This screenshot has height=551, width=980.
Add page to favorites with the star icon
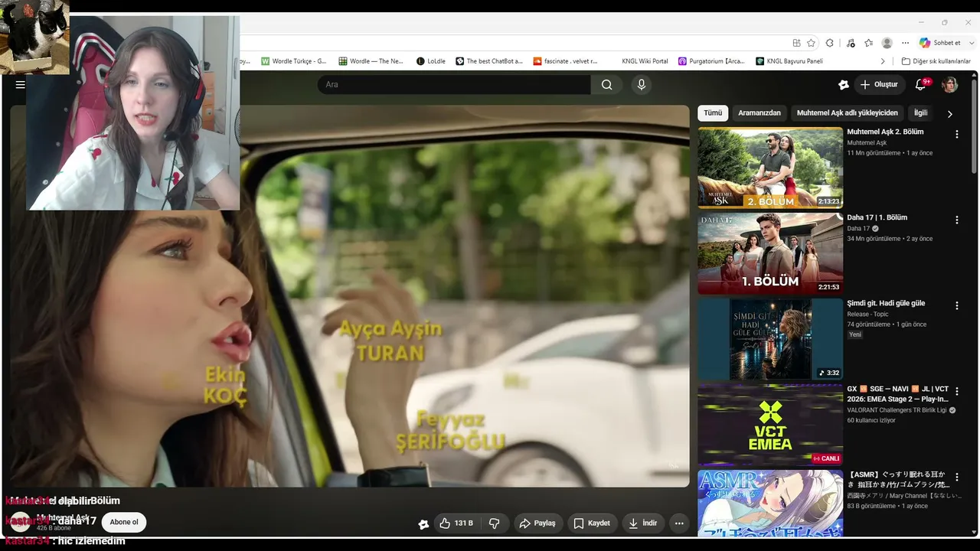tap(811, 43)
